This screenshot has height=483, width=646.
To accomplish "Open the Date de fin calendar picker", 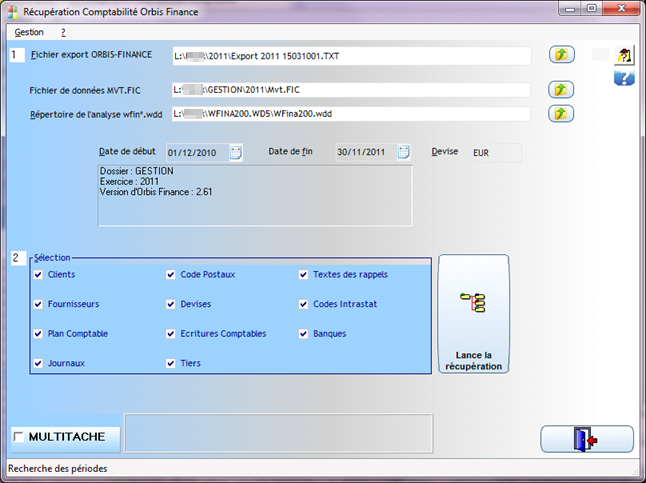I will (x=404, y=152).
